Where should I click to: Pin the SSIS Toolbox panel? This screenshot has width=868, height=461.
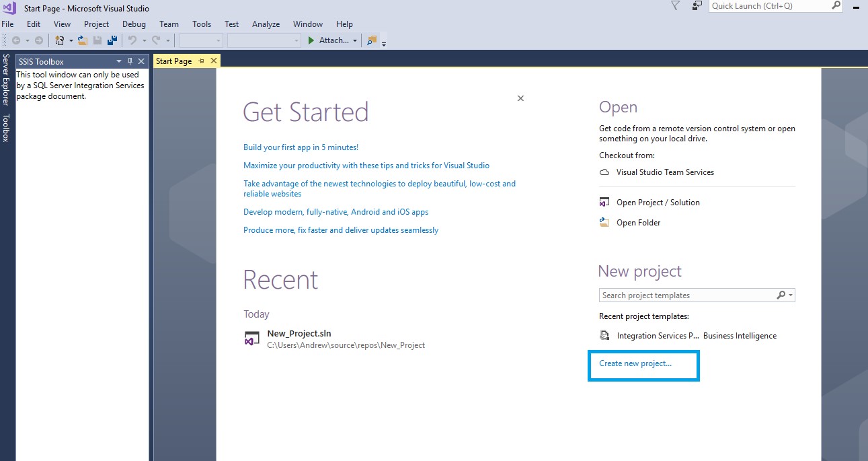coord(130,61)
